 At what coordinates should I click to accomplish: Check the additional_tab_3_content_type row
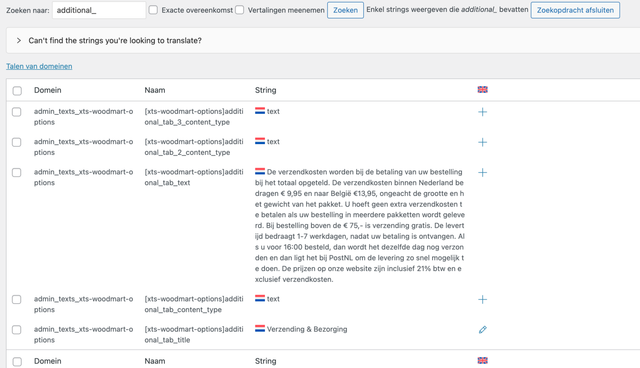click(17, 112)
